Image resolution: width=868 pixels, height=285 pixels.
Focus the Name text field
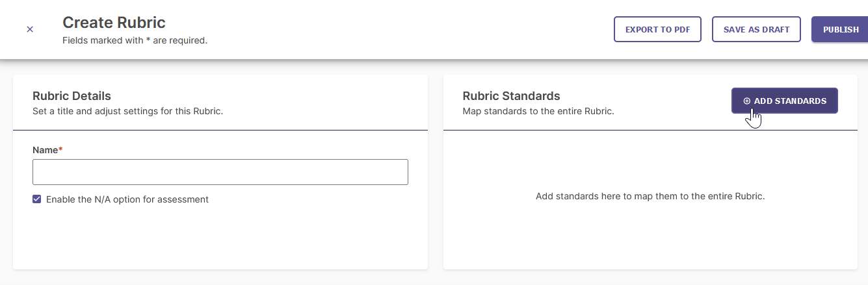click(x=220, y=172)
